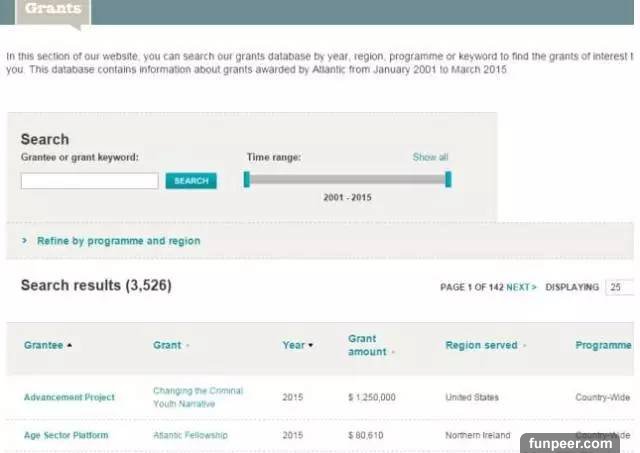
Task: Open the displaying 25 results dropdown
Action: 620,287
